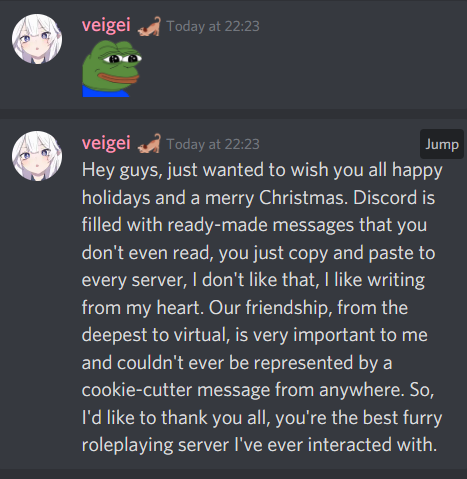Click the phrase ready-made messages
467x479 pixels.
click(x=261, y=225)
